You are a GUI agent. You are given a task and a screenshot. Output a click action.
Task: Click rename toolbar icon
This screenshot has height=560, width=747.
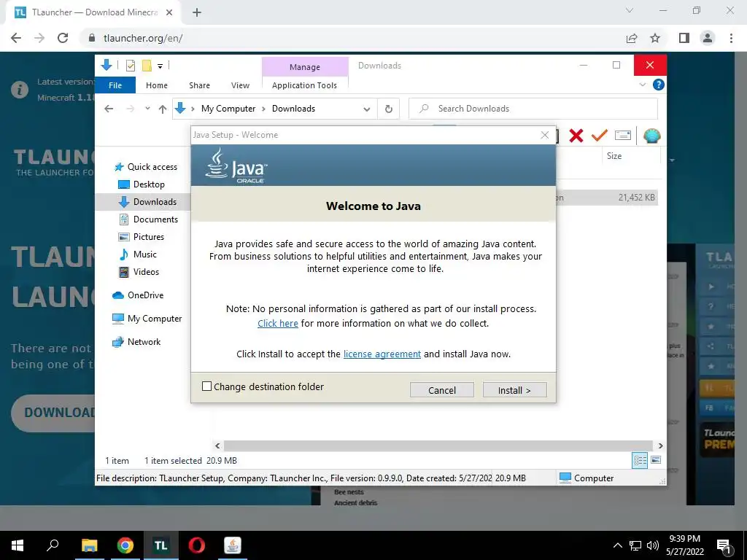pyautogui.click(x=623, y=136)
